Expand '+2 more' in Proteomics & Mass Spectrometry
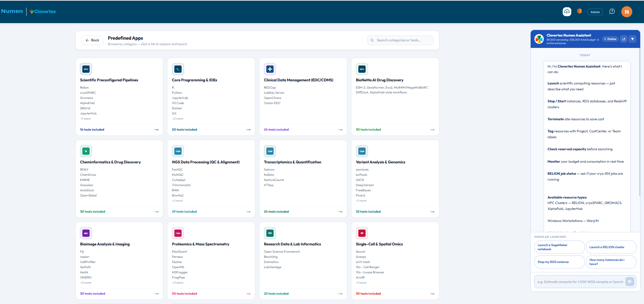This screenshot has height=304, width=644. click(x=178, y=283)
